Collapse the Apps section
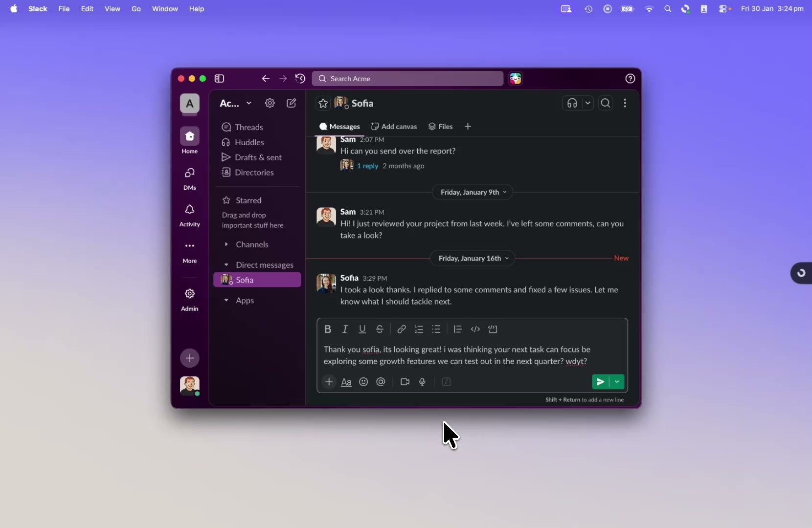The height and width of the screenshot is (528, 812). click(x=226, y=301)
